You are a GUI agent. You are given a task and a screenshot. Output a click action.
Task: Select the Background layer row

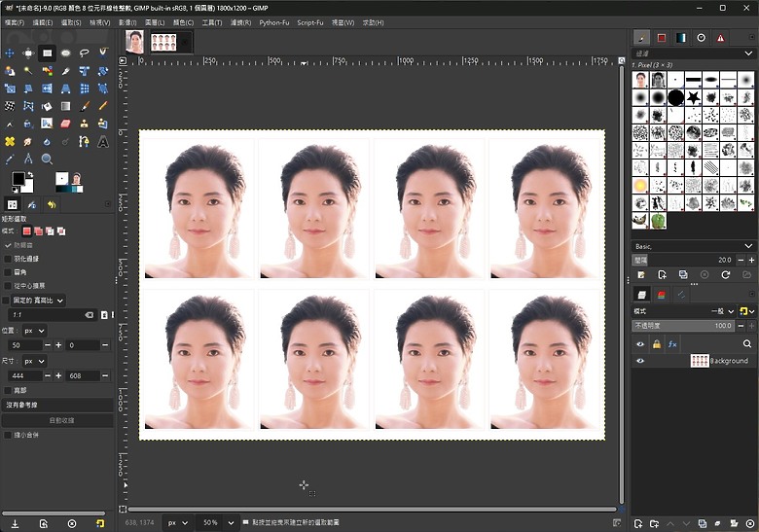[693, 361]
